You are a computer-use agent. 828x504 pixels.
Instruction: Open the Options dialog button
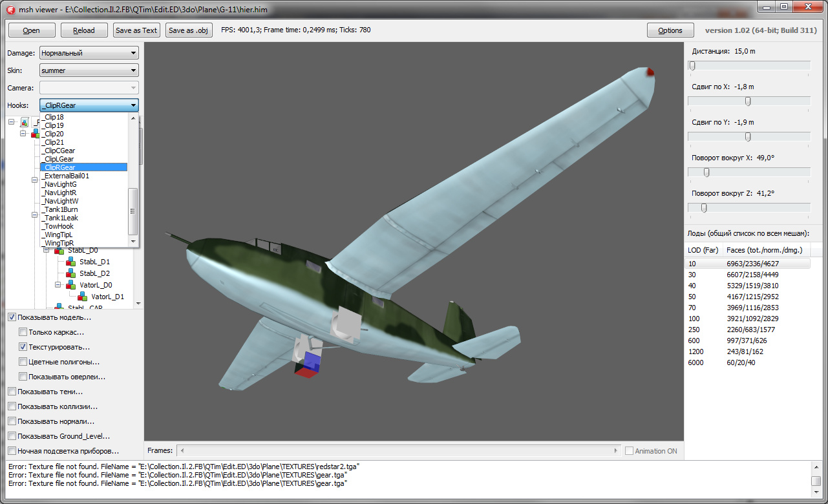point(670,30)
